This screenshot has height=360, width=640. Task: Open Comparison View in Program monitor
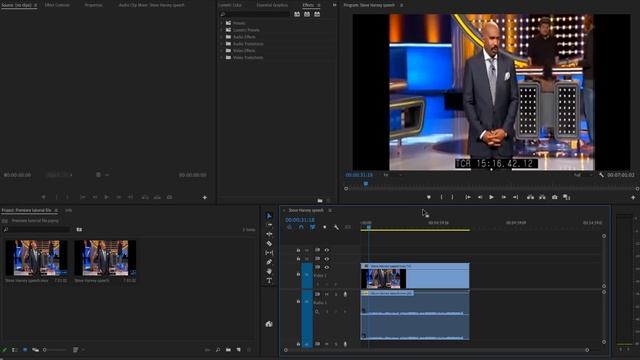pyautogui.click(x=566, y=197)
